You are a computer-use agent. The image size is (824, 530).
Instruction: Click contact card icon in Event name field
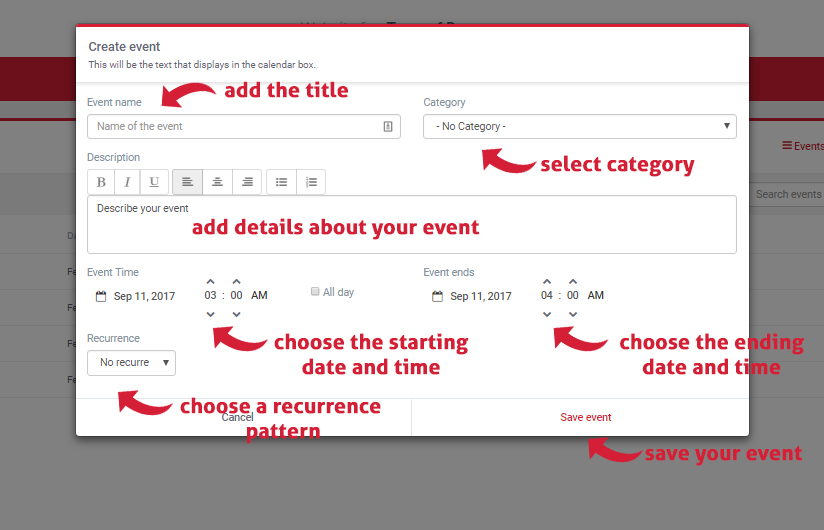click(x=388, y=127)
